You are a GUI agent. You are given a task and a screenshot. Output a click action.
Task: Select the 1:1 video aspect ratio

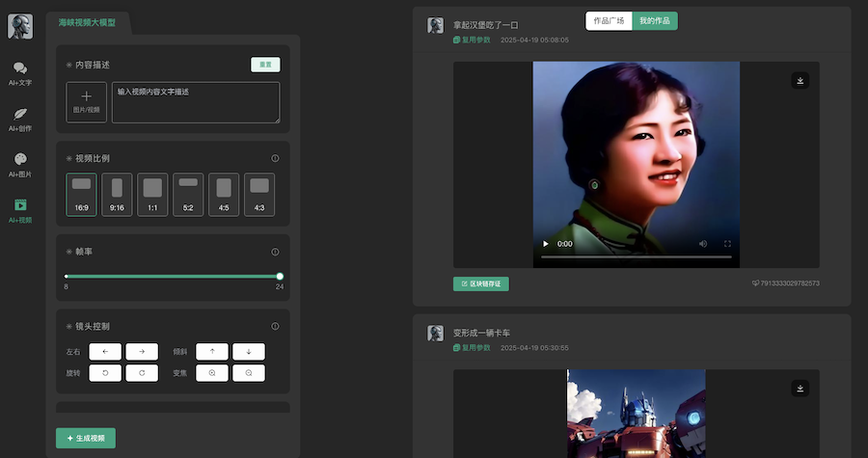(x=152, y=194)
